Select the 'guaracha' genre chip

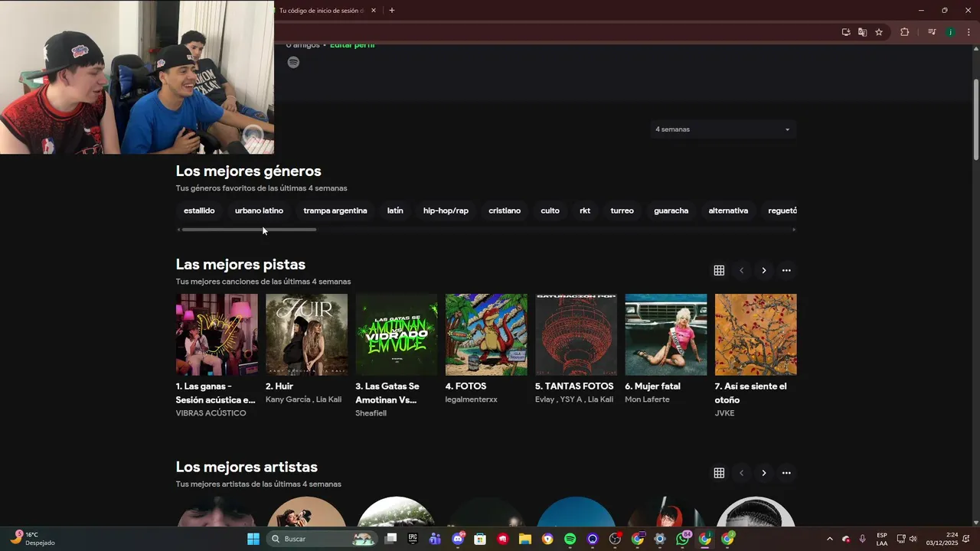point(671,210)
